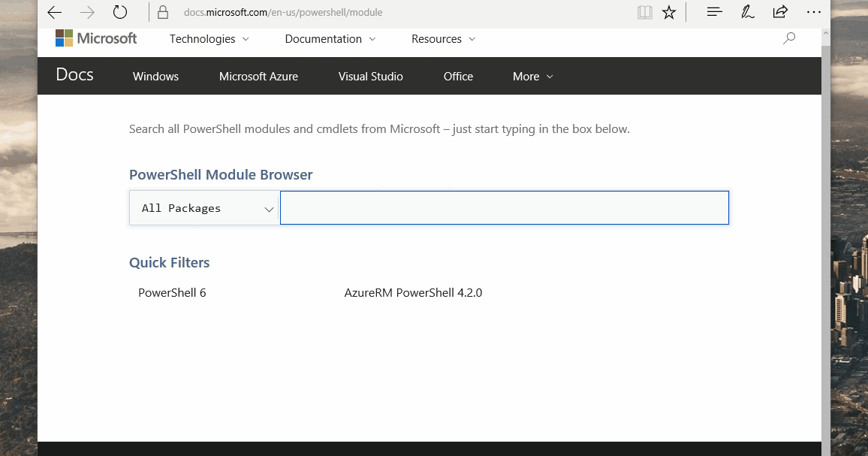Open the Hub lines icon

pos(715,13)
